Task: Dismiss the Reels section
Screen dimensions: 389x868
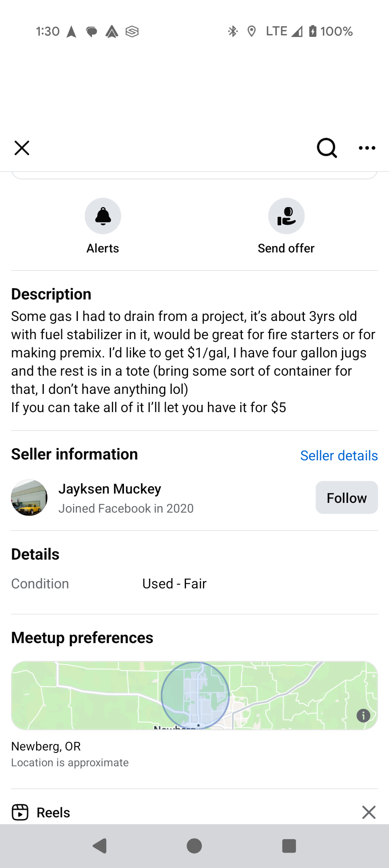Action: coord(369,812)
